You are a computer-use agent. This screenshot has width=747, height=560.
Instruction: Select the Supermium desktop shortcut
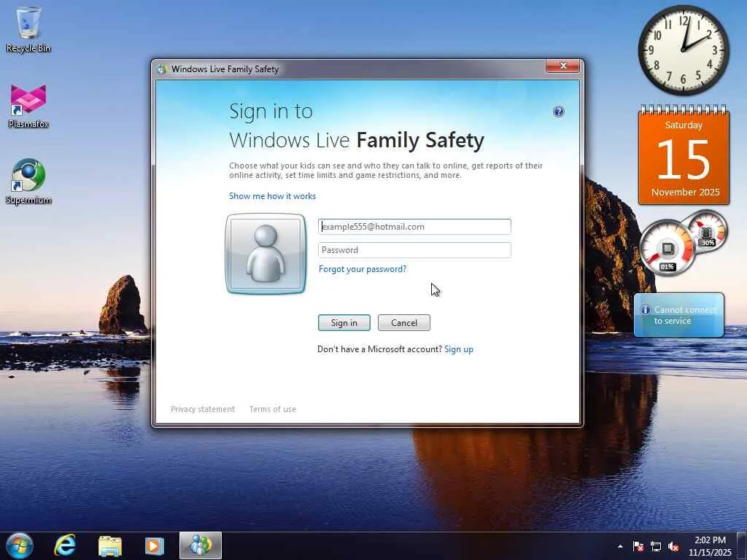tap(28, 182)
